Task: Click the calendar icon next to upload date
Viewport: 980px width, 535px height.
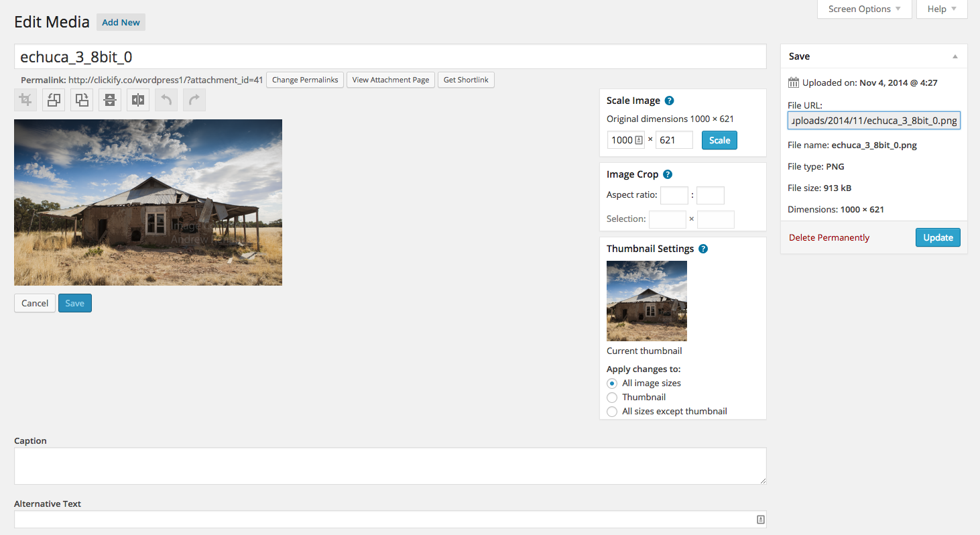Action: click(793, 82)
